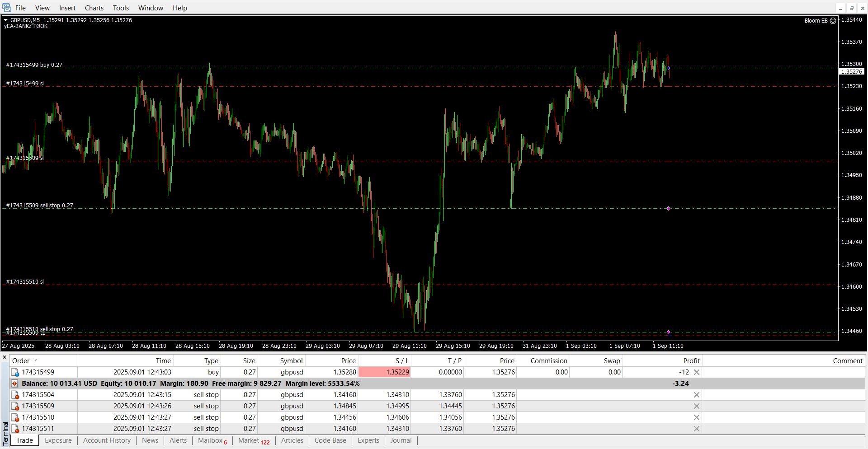
Task: Click the Profit column header
Action: tap(691, 360)
